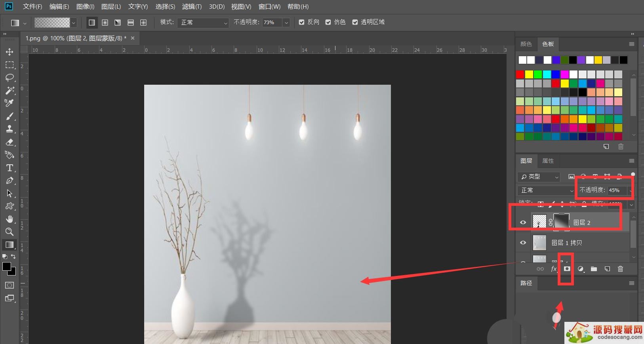Toggle Quick Mask mode
Screen dimensions: 644x344
click(10, 285)
